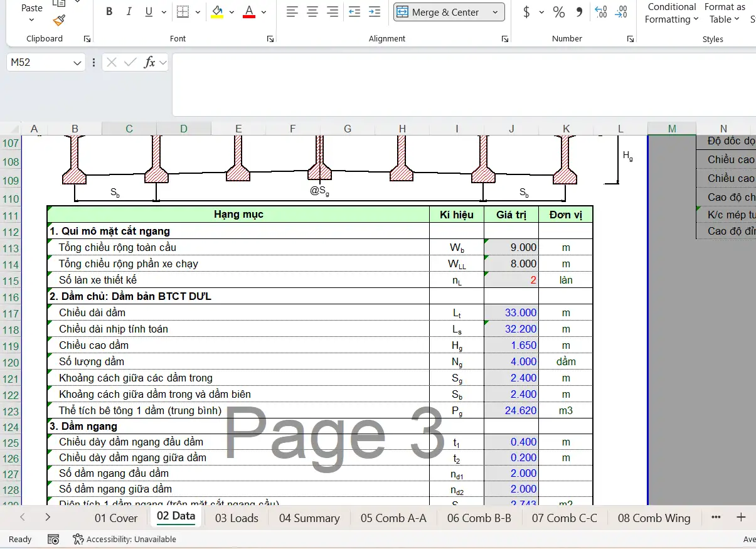Align text left
Viewport: 756px width, 549px height.
292,12
